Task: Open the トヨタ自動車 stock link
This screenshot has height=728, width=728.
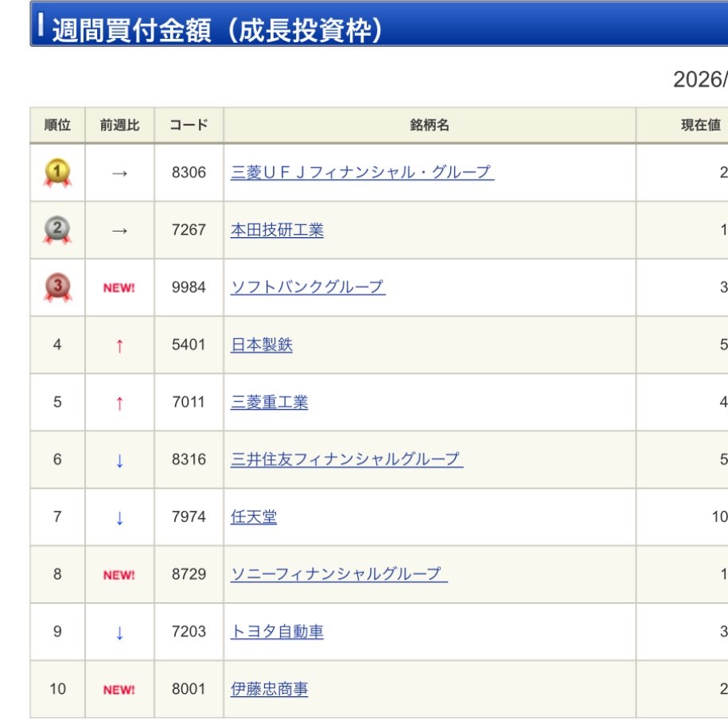Action: pos(277,632)
